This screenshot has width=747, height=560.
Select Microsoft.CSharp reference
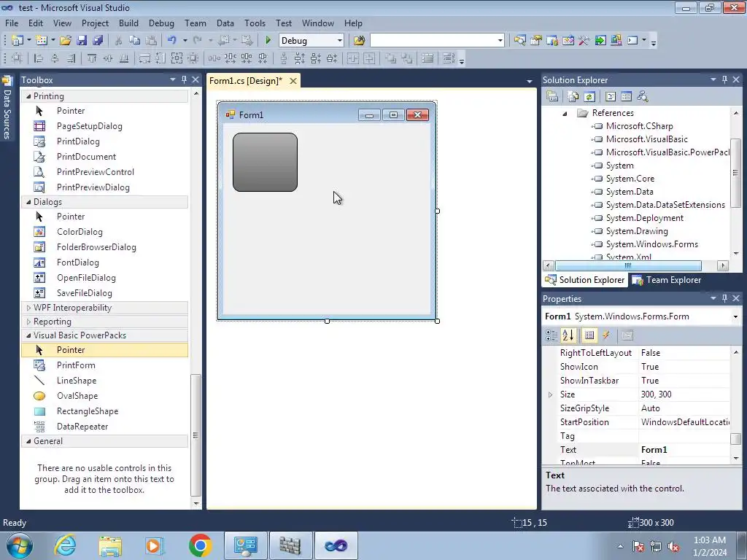tap(639, 126)
